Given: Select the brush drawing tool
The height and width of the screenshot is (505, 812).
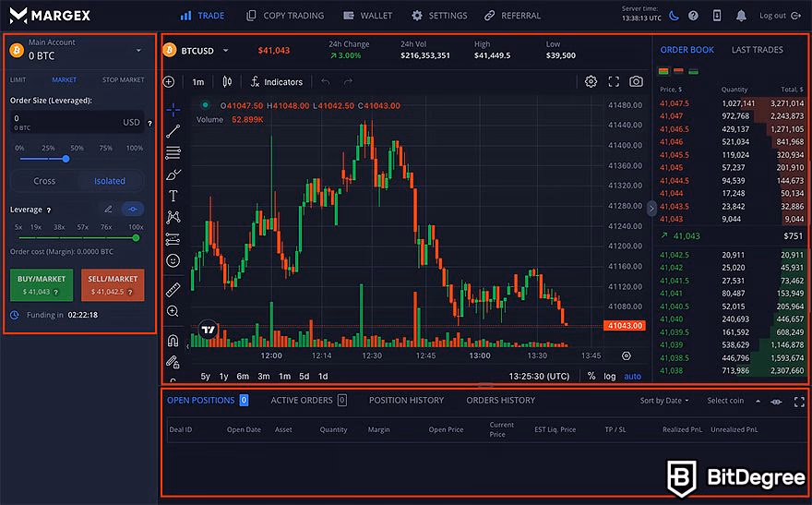Looking at the screenshot, I should coord(173,174).
